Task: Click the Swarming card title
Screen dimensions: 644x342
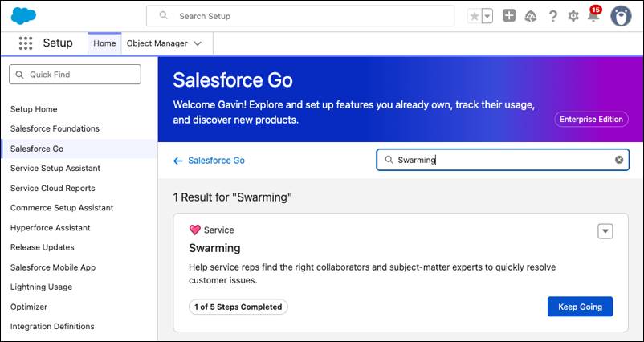Action: (x=214, y=248)
